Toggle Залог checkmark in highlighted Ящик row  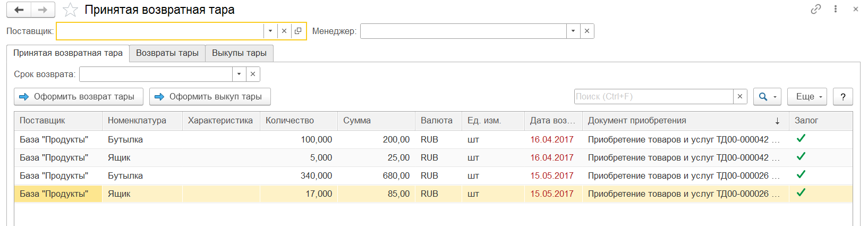pos(801,192)
